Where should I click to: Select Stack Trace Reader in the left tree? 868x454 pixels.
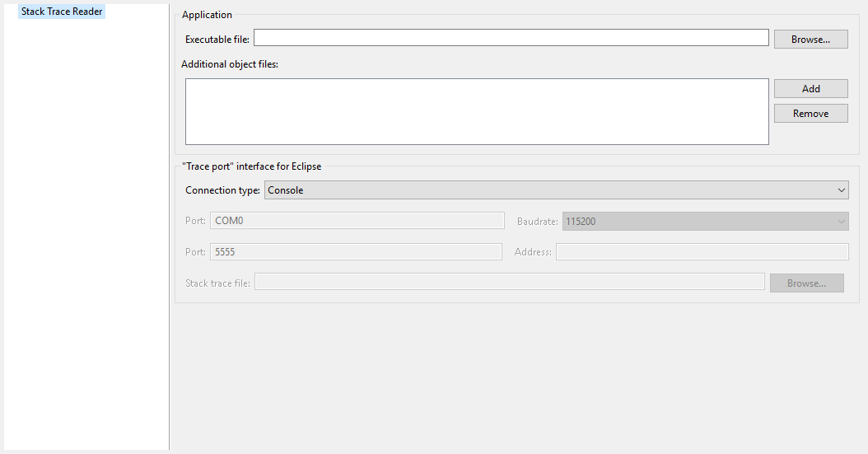pos(62,12)
